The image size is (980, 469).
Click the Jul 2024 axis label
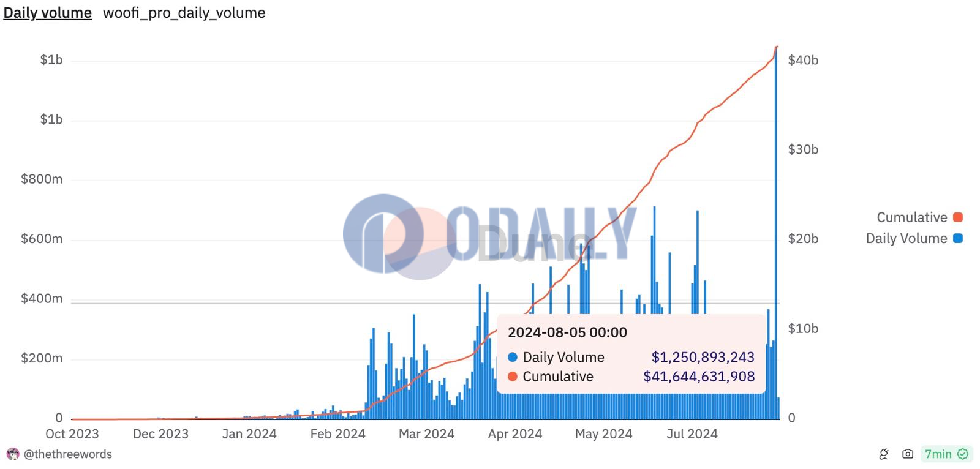[692, 434]
